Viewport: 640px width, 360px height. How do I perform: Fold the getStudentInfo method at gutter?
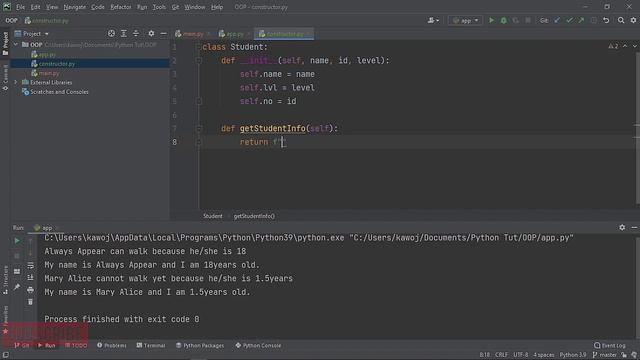pyautogui.click(x=199, y=129)
